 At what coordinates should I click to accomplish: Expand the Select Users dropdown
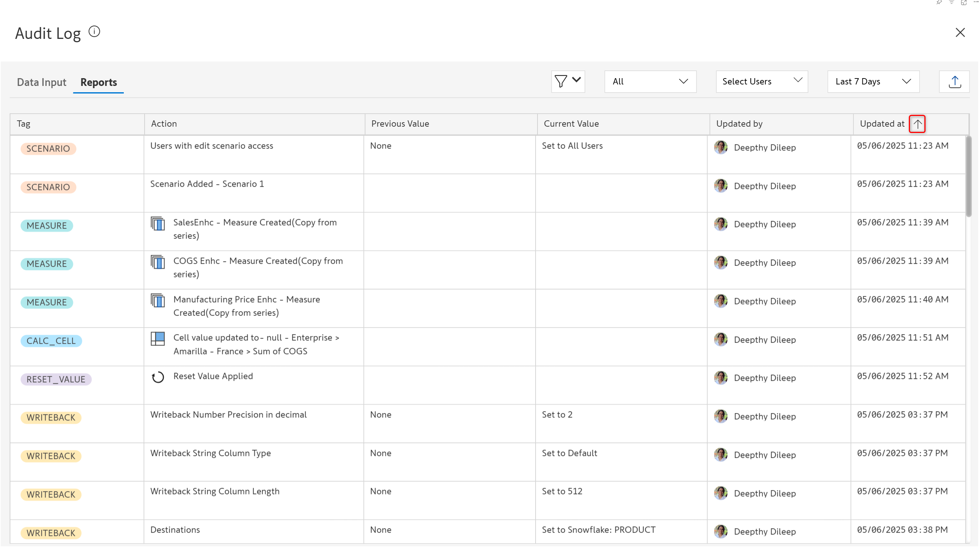click(x=762, y=82)
